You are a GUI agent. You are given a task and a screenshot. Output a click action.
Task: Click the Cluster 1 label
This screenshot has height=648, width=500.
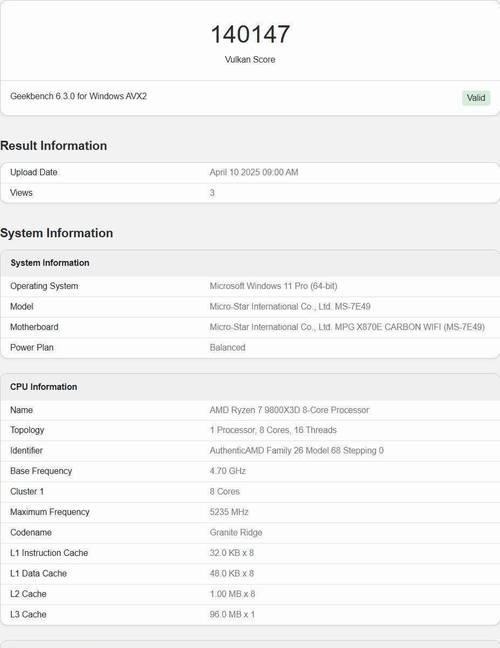27,491
